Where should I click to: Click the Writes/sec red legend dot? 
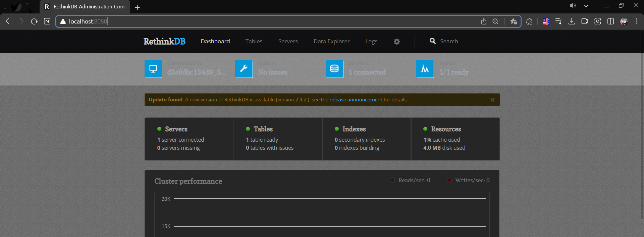click(449, 180)
